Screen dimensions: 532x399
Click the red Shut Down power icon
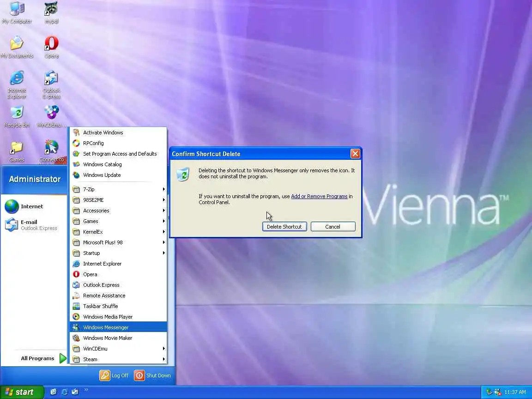click(x=139, y=375)
